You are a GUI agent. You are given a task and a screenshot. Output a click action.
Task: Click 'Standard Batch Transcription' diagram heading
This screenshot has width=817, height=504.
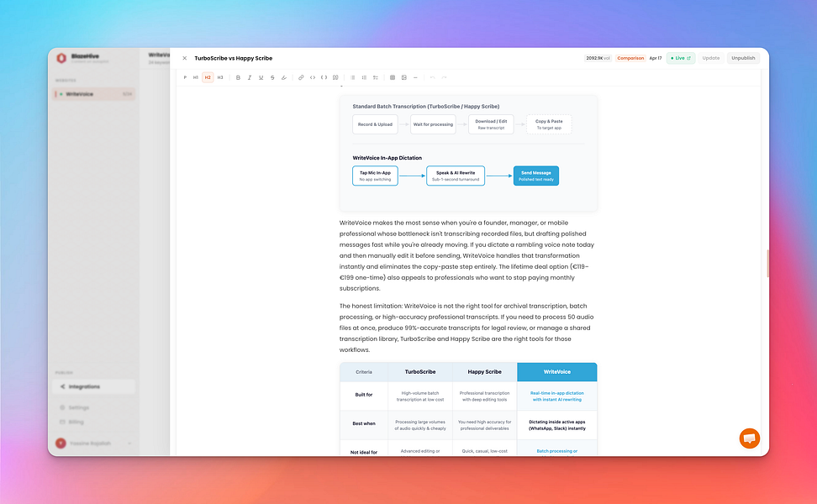425,106
